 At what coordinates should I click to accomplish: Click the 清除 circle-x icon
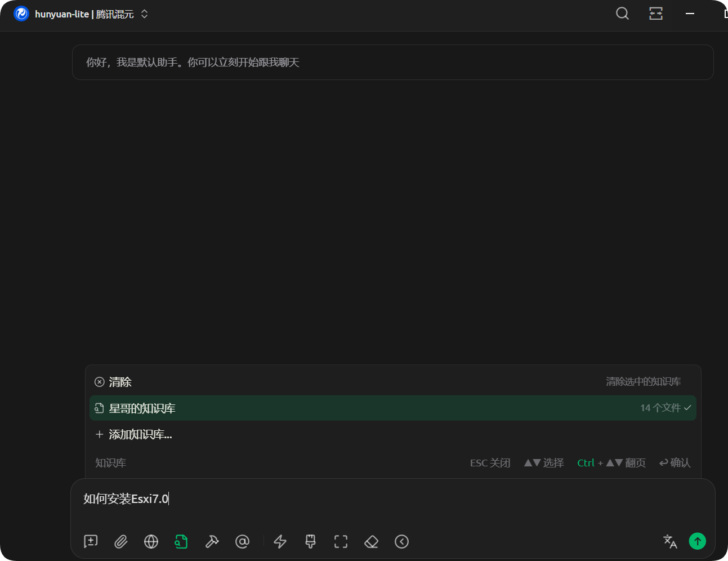click(99, 382)
